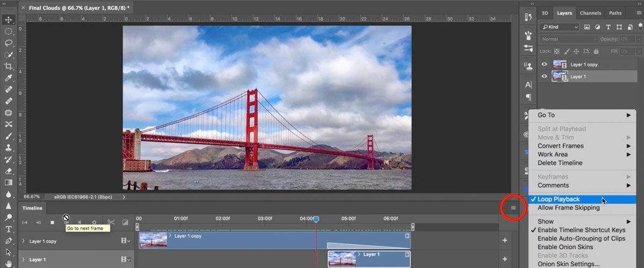Toggle visibility of Layer 1
This screenshot has height=268, width=644.
point(545,77)
